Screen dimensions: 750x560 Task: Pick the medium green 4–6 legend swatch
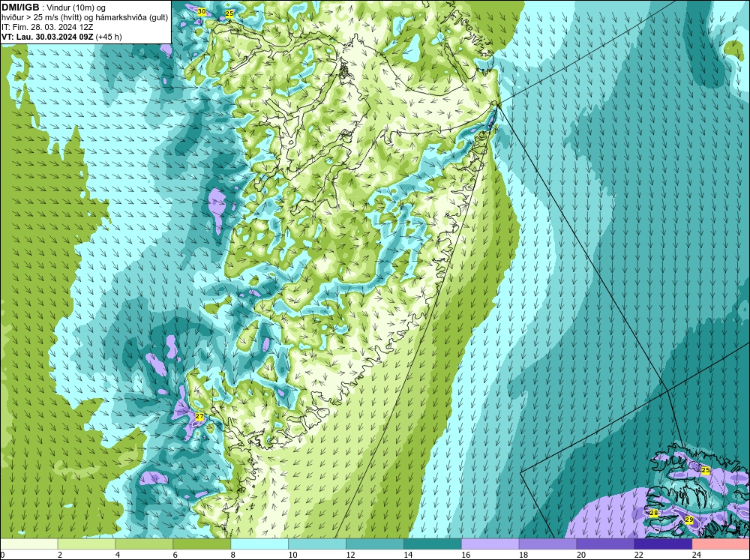pos(144,544)
